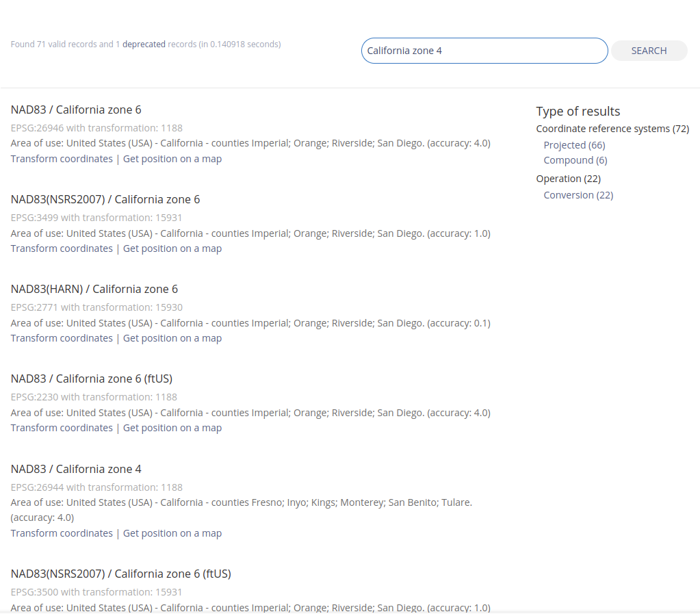Filter by Coordinate reference systems (72)

(x=612, y=129)
